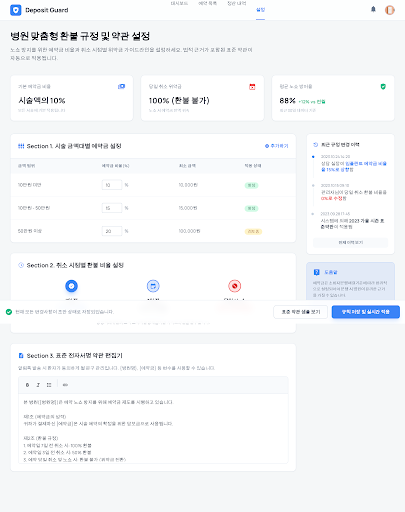Click the amount range label in the 100,000원 row

pos(30,231)
